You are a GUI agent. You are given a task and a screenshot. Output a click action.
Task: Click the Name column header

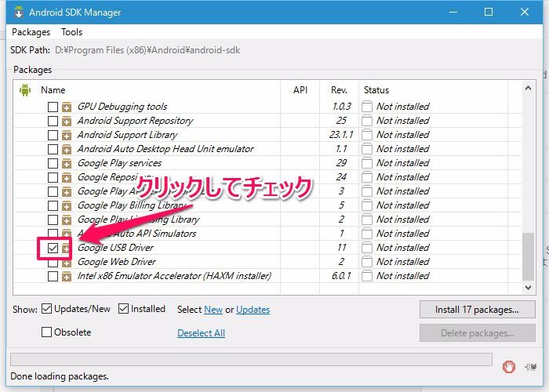53,90
